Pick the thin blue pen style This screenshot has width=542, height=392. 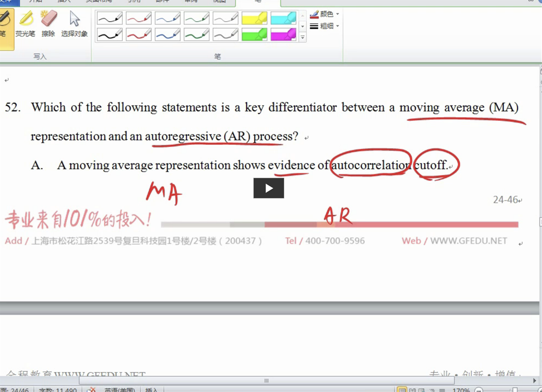coord(168,18)
